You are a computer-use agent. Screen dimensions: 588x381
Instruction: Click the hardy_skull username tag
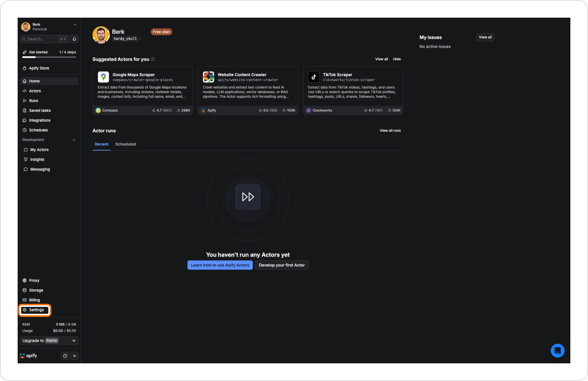tap(125, 39)
